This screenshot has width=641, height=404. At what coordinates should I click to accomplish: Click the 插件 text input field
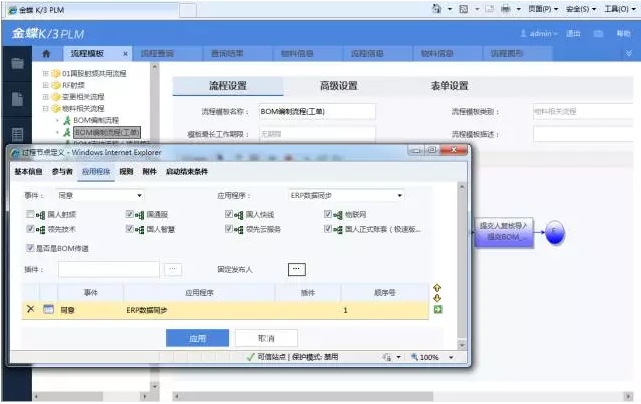point(109,269)
